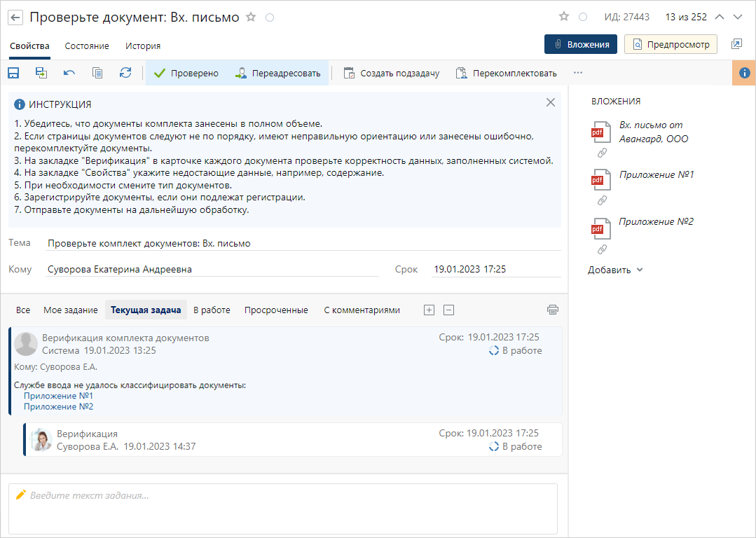Viewport: 756px width, 538px height.
Task: Select the Просроченные filter tab
Action: (276, 310)
